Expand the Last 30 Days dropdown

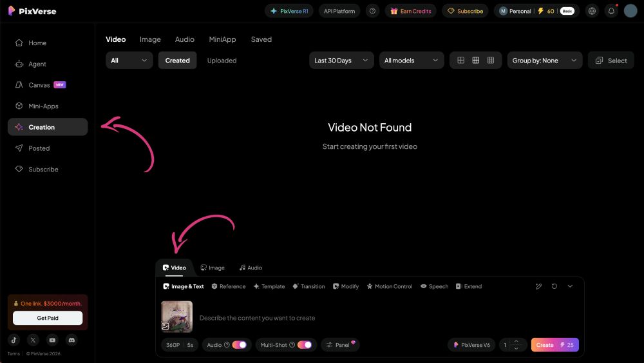point(341,61)
